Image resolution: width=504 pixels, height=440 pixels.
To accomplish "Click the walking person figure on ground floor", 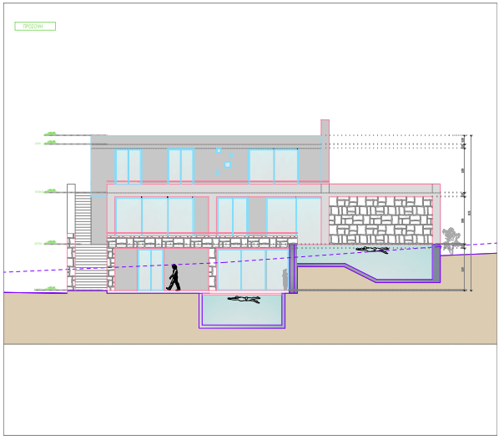I will [x=174, y=277].
